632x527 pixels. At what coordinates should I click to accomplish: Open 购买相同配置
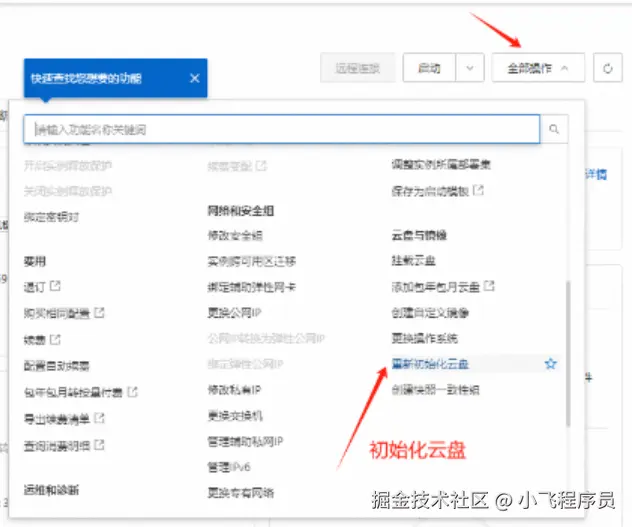coord(56,313)
